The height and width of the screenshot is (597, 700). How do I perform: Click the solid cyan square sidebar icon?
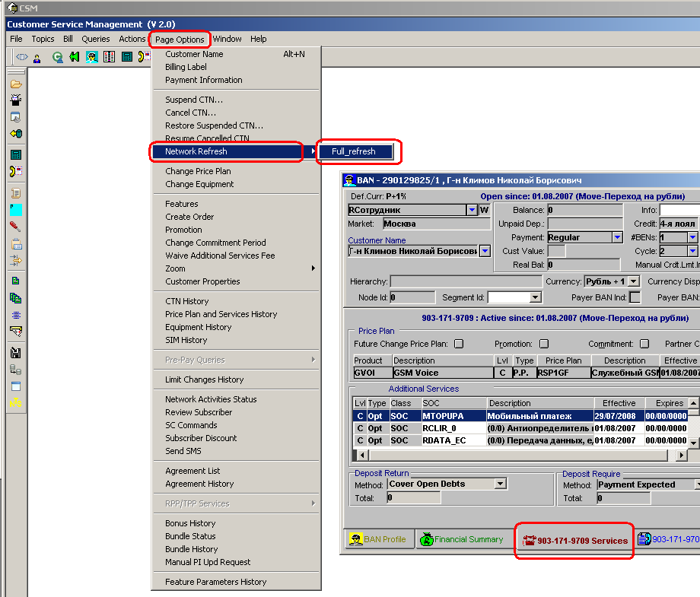point(16,210)
